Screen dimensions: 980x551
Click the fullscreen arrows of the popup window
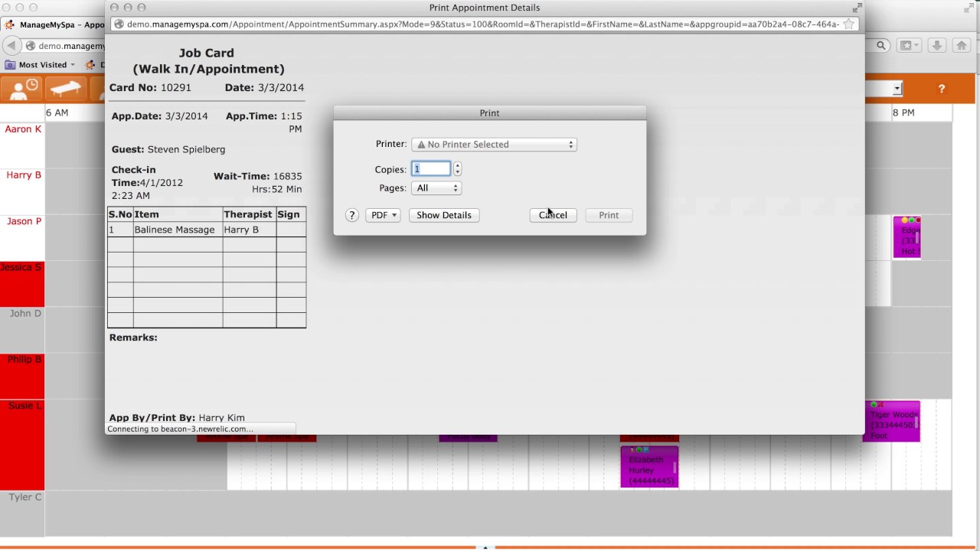point(857,8)
